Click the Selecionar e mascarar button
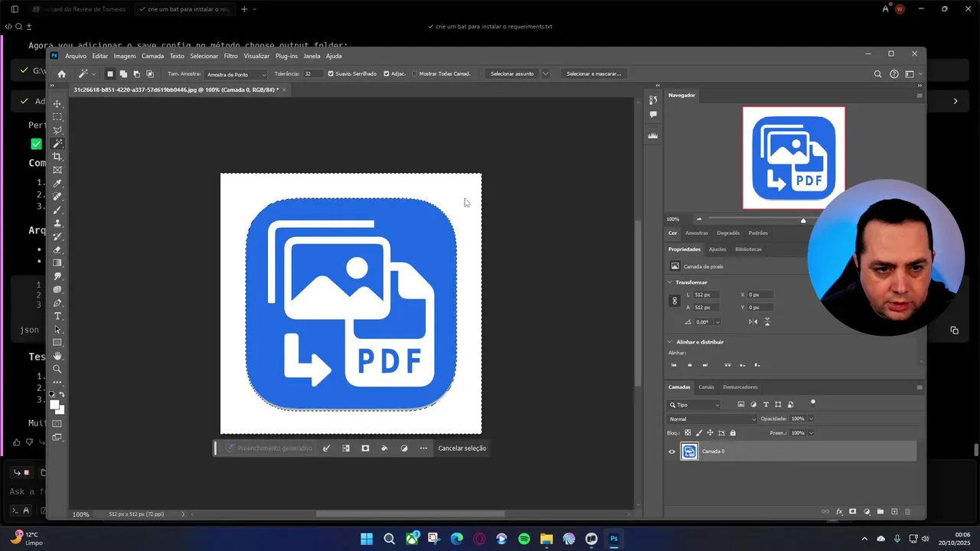 (x=593, y=74)
